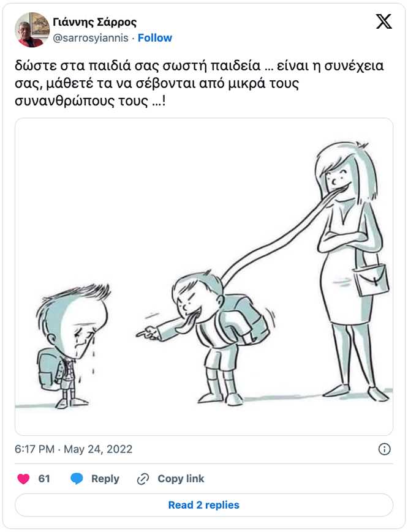
Task: Click the May 24, 2022 date
Action: pos(98,449)
